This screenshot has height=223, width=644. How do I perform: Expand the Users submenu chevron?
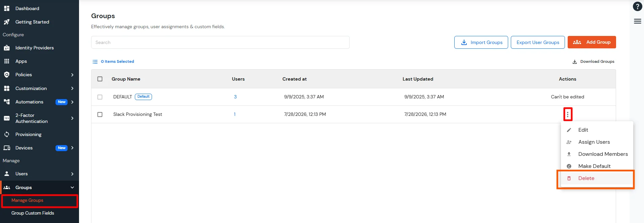[x=72, y=174]
